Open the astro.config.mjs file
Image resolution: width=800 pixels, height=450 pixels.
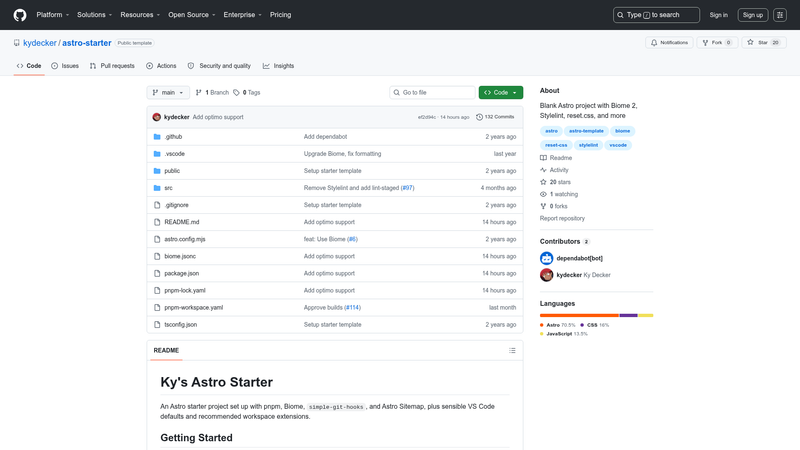point(185,239)
